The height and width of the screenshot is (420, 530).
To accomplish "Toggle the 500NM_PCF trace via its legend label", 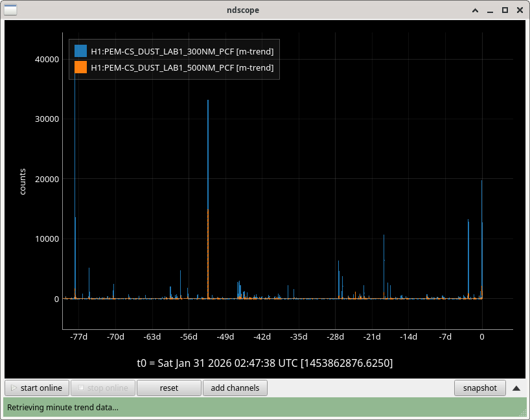I will click(182, 67).
